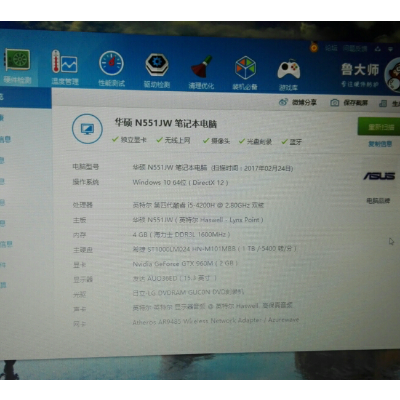
Task: Select the AUO38ED 15.3 英寸 display value
Action: [x=175, y=278]
